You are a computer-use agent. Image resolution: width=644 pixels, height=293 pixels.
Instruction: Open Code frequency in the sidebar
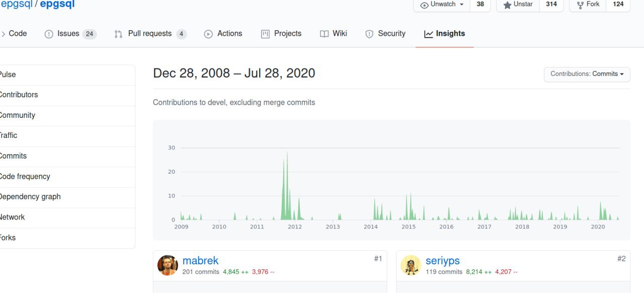67,177
